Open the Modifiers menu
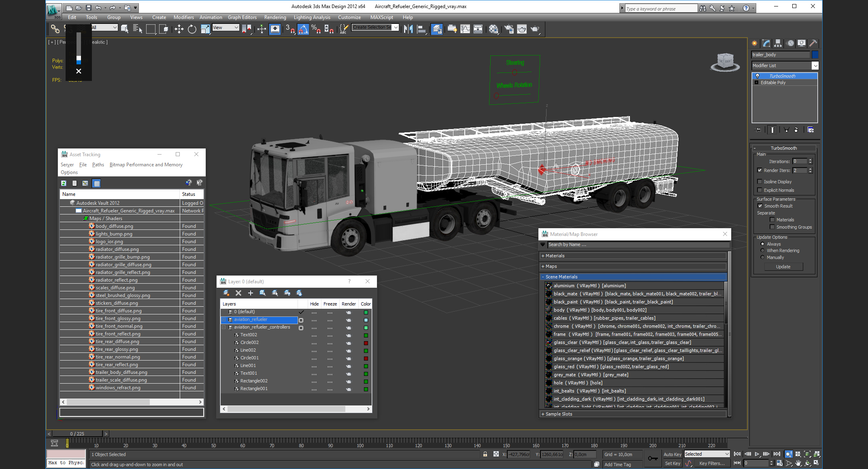 pos(183,17)
